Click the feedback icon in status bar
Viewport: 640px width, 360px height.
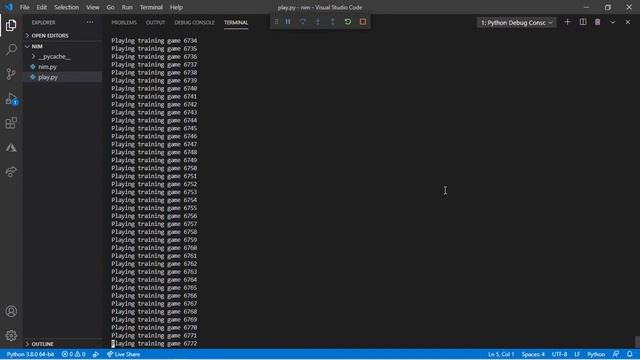[616, 354]
